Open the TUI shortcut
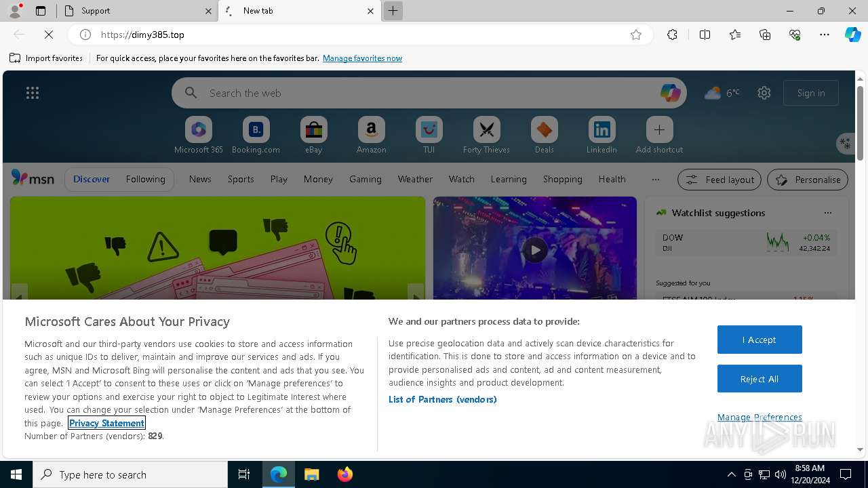 tap(429, 135)
